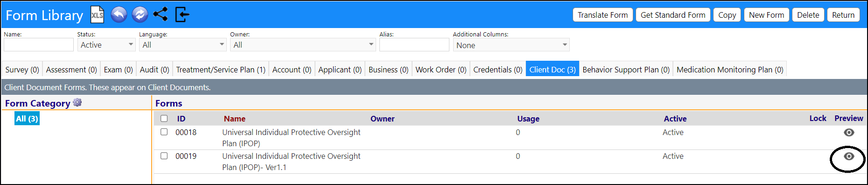
Task: Select the Treatment/Service Plan (1) tab
Action: (x=221, y=70)
